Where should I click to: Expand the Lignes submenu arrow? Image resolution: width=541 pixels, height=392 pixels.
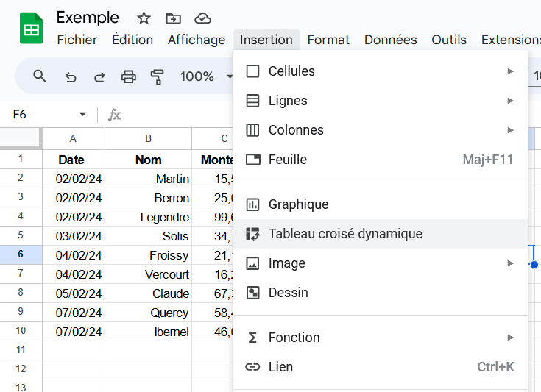[510, 101]
